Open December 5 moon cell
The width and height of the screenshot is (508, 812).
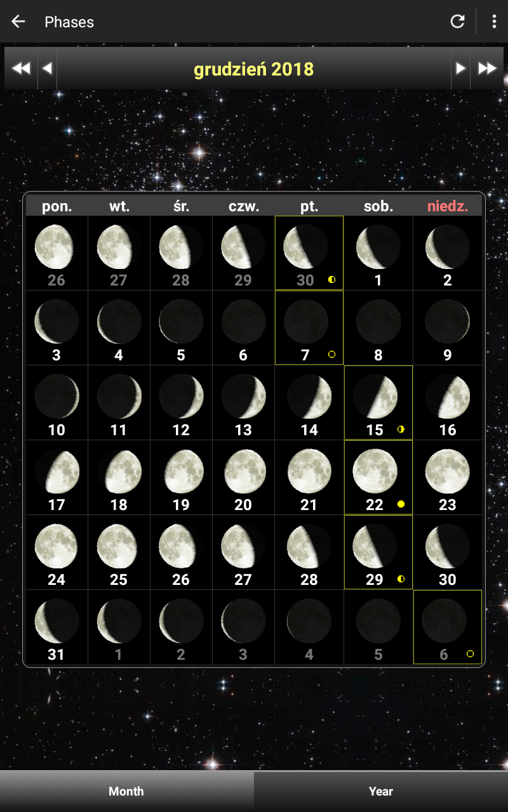point(181,327)
